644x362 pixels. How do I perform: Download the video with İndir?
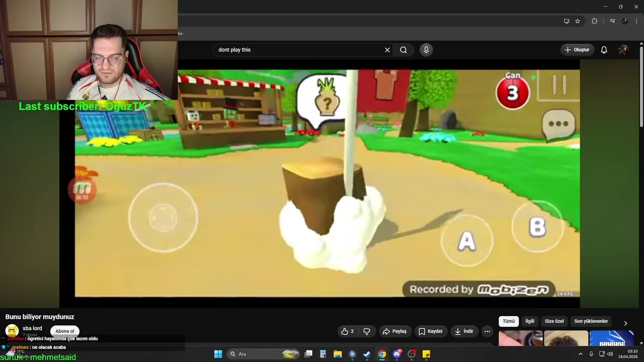point(464,331)
